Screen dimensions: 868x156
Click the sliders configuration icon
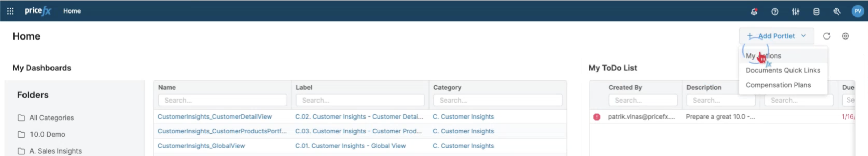pyautogui.click(x=795, y=11)
